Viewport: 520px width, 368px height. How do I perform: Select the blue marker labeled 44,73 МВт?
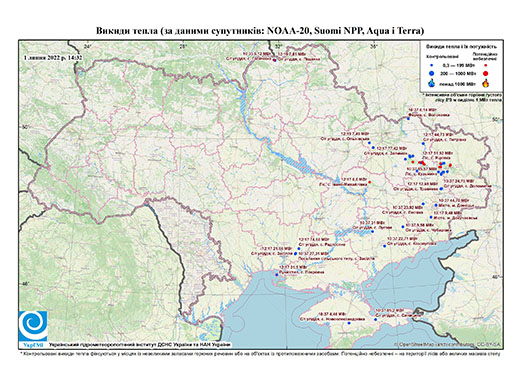coord(423,143)
